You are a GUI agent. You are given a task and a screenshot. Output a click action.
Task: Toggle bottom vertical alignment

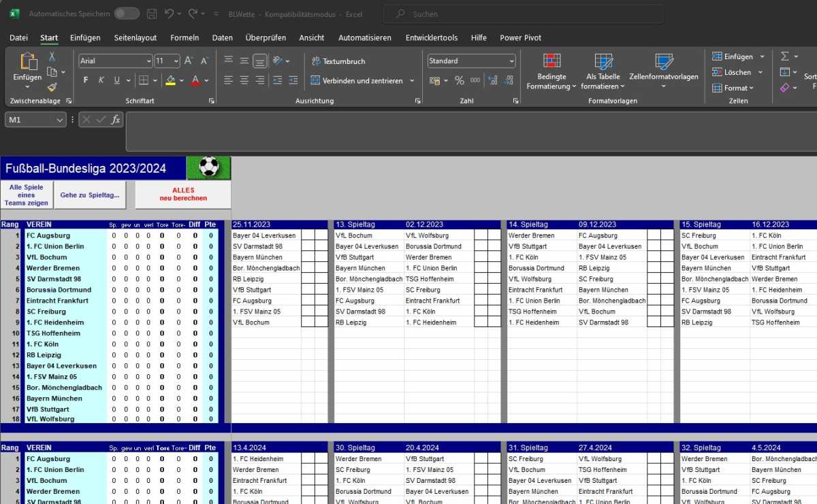click(259, 61)
